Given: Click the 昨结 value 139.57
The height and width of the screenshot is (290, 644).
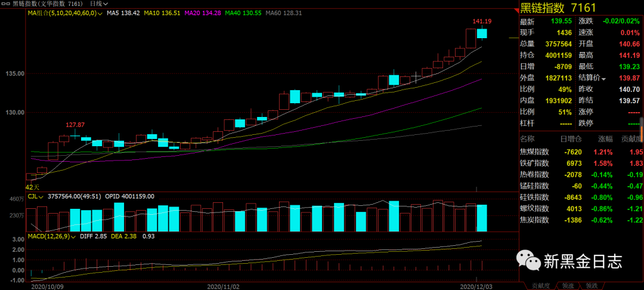Looking at the screenshot, I should (630, 101).
